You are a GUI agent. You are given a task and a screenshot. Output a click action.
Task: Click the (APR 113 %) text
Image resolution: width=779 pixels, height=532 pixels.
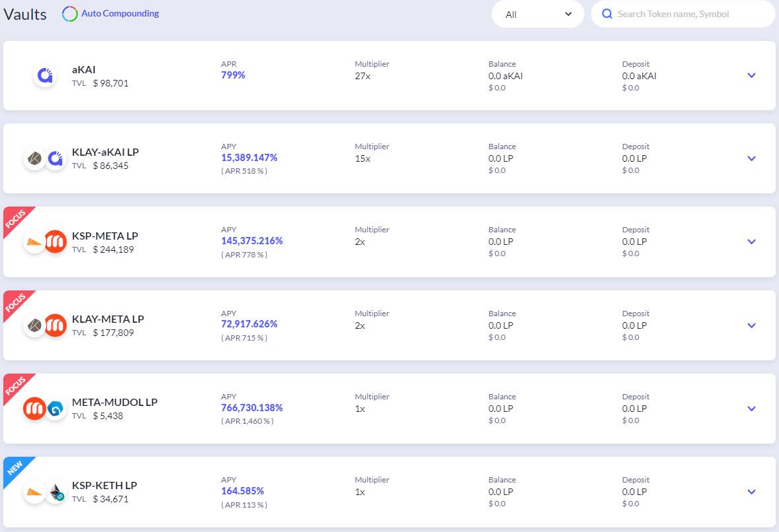[244, 505]
